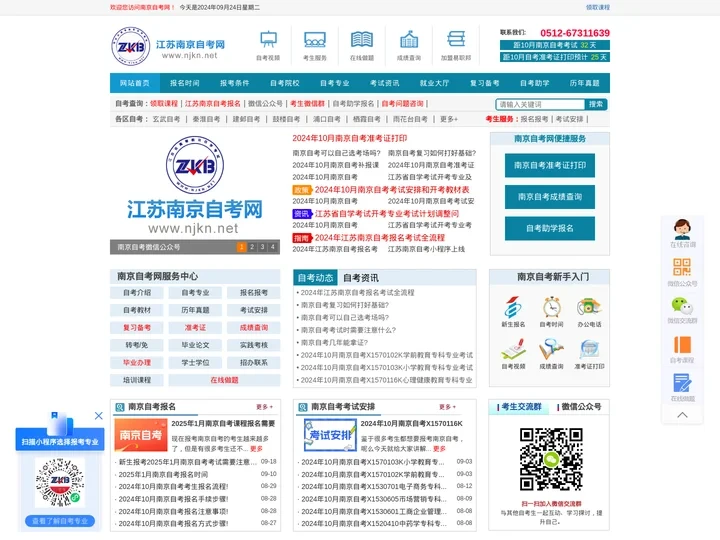
Task: Open 微信交流群 WeChat sidebar icon
Action: point(682,310)
